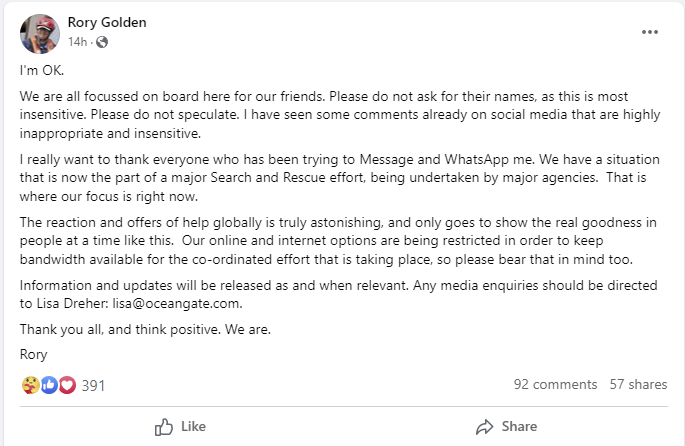View the 92 comments
Viewport: 685px width, 446px height.
click(555, 385)
